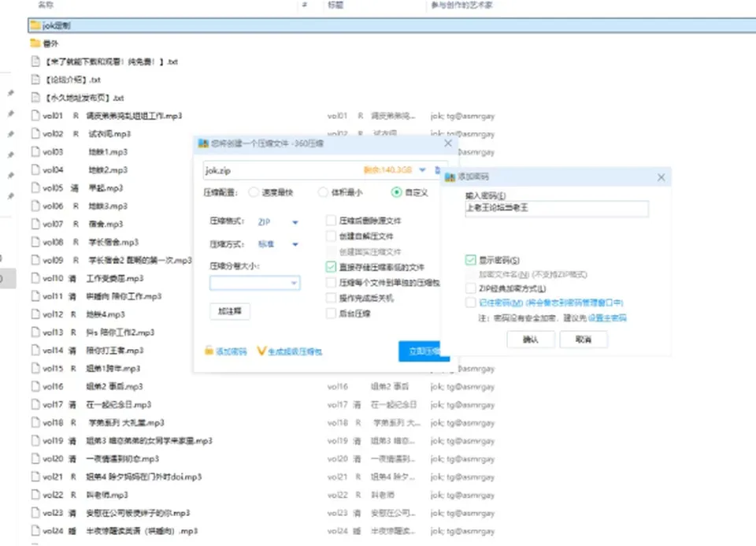The width and height of the screenshot is (756, 546).
Task: Enable 创建自解压文件 checkbox
Action: click(x=331, y=236)
